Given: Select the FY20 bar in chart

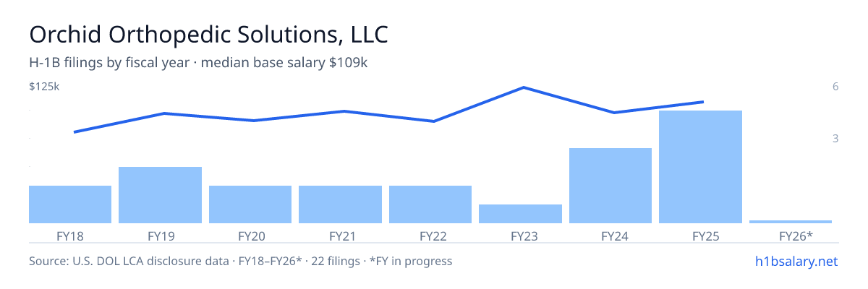Looking at the screenshot, I should pyautogui.click(x=250, y=204).
